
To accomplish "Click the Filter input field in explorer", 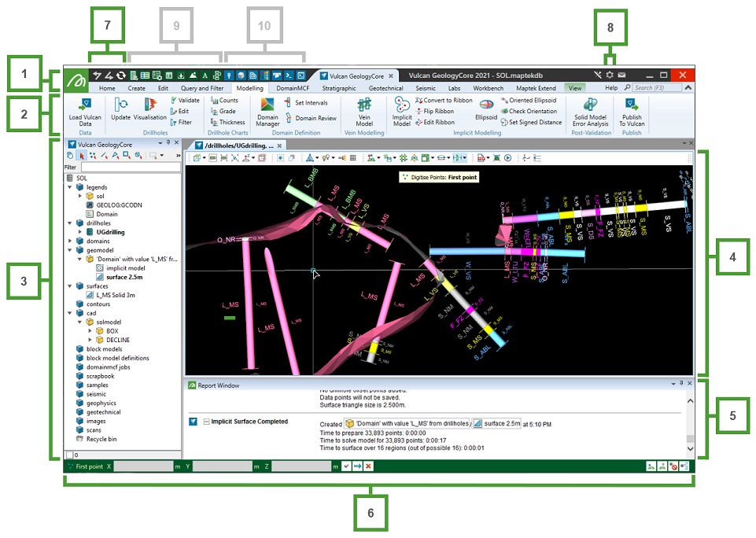I will click(131, 167).
